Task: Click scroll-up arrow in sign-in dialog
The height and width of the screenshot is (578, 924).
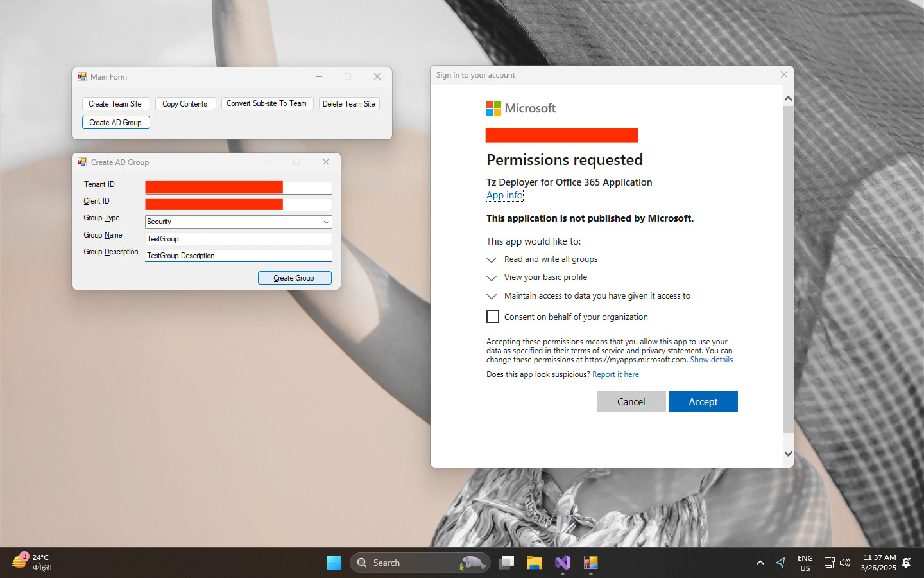Action: click(788, 99)
